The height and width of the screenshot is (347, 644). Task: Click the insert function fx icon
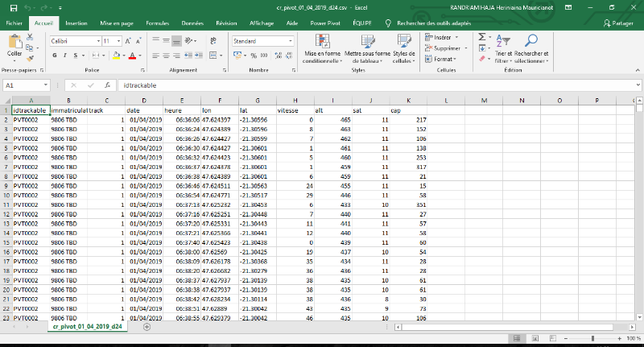point(106,85)
